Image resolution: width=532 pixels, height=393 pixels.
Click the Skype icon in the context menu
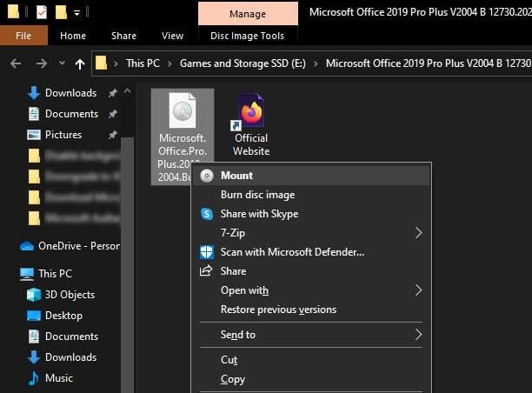click(207, 214)
